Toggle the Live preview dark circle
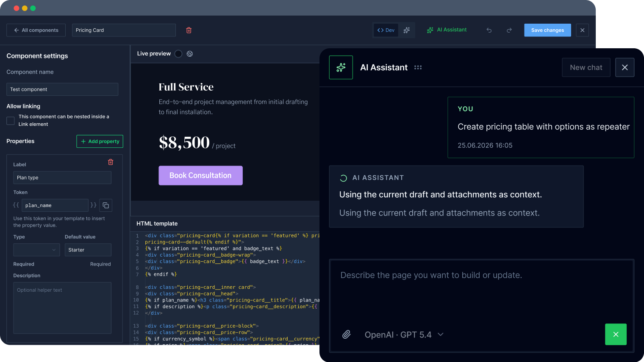The image size is (644, 362). point(178,54)
